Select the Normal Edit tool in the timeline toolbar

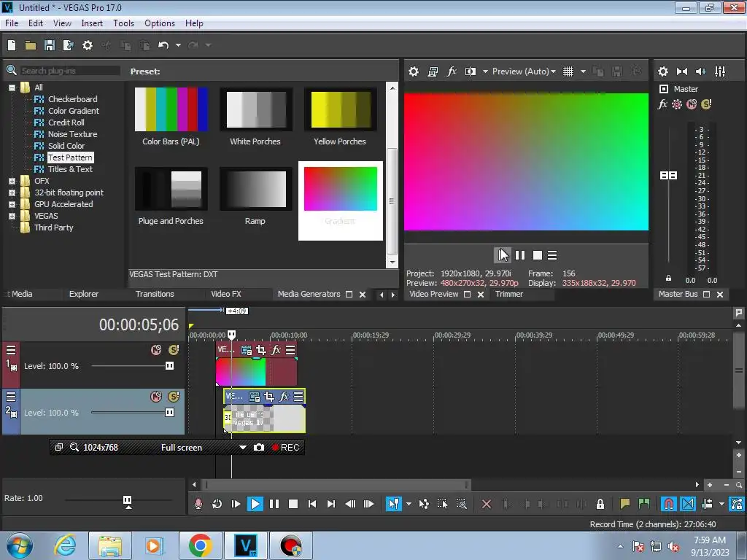pos(393,504)
